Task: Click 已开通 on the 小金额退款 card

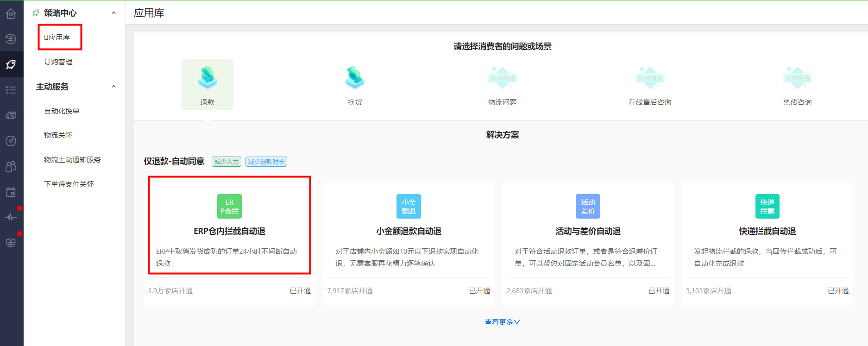Action: [x=479, y=290]
